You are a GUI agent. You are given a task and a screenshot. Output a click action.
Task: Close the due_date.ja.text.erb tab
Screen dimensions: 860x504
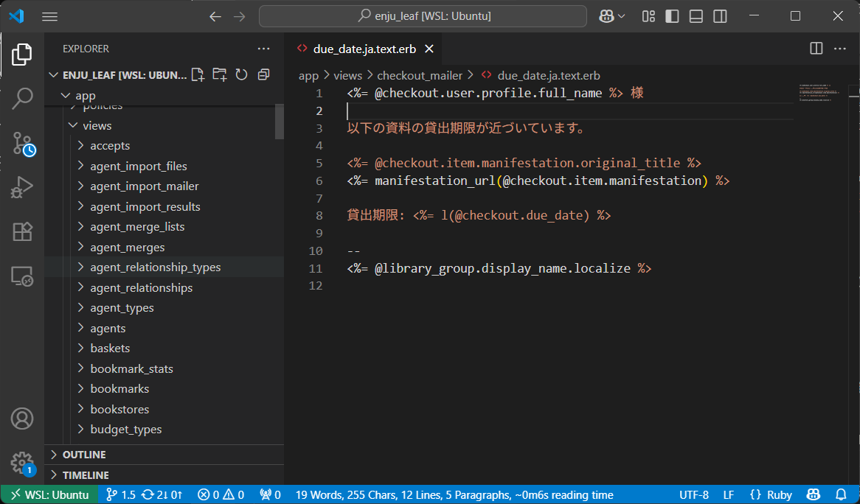click(429, 49)
